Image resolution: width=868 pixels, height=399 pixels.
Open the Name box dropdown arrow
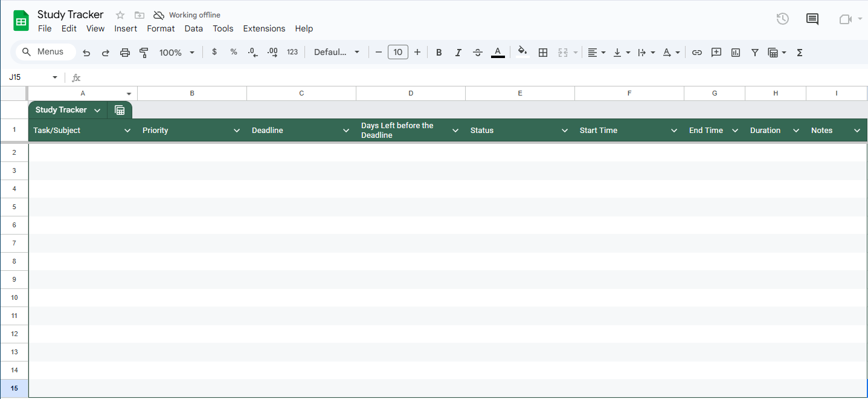pyautogui.click(x=55, y=77)
